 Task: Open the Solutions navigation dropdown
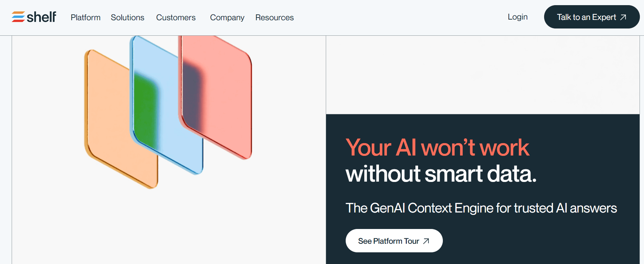click(127, 18)
